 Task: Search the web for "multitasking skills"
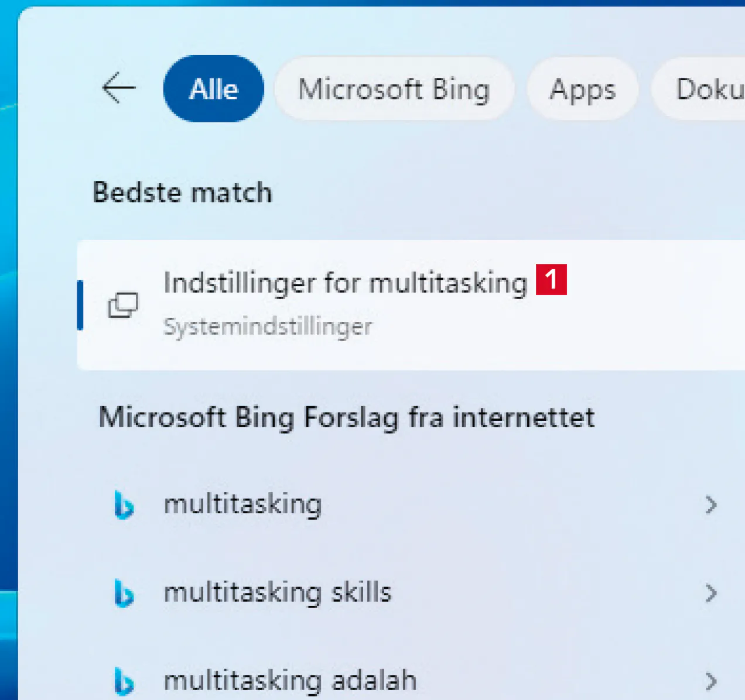277,592
